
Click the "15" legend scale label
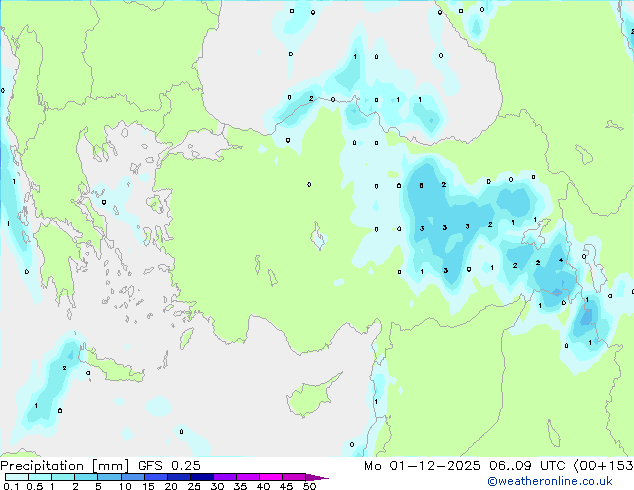(148, 486)
